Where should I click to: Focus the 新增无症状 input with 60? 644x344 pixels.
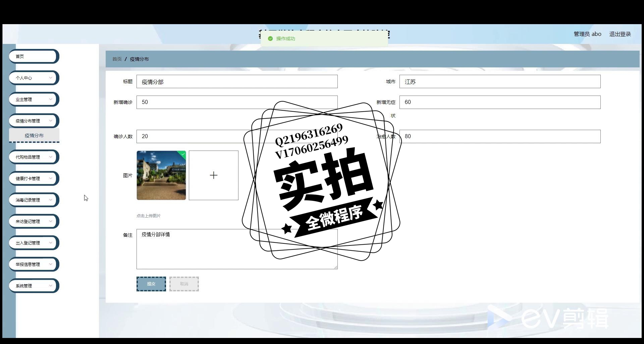500,102
